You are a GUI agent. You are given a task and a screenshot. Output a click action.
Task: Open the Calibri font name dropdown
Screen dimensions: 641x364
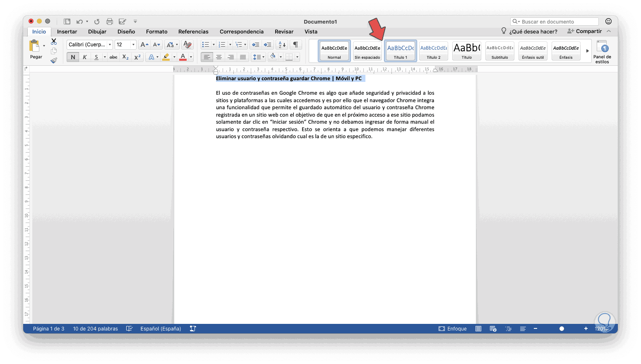coord(110,45)
